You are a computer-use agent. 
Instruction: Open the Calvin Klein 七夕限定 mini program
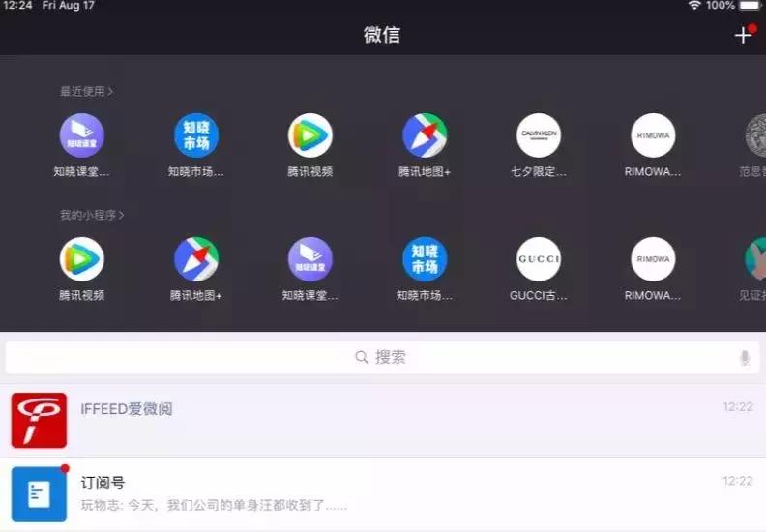(x=539, y=135)
